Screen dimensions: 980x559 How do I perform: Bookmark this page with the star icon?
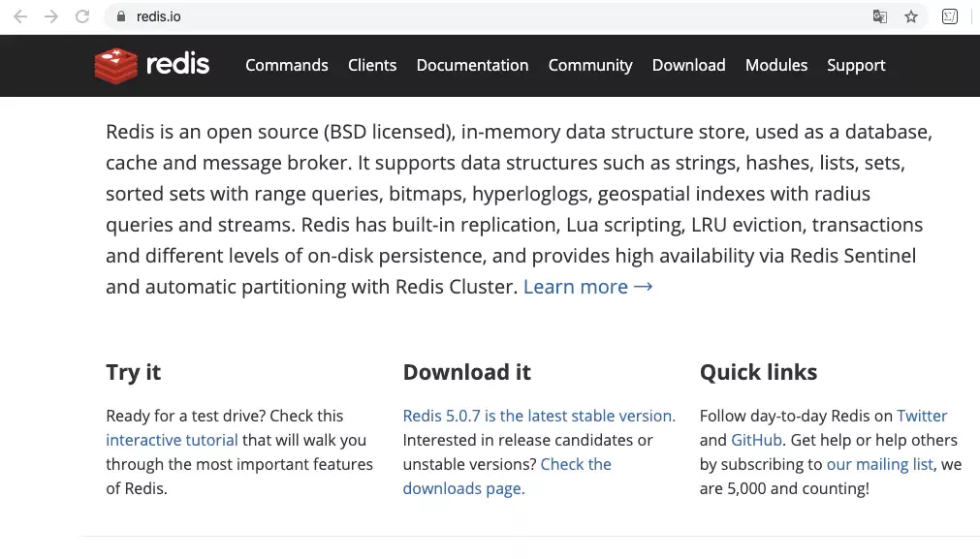pyautogui.click(x=911, y=16)
